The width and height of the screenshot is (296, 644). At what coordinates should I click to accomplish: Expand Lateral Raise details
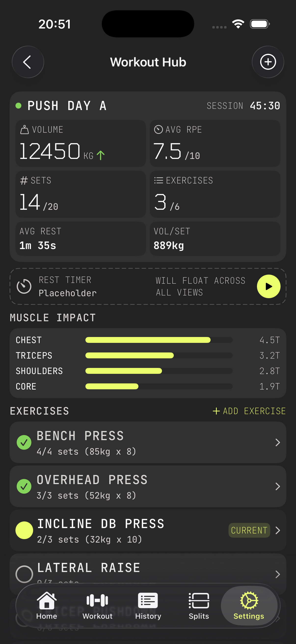coord(278,574)
